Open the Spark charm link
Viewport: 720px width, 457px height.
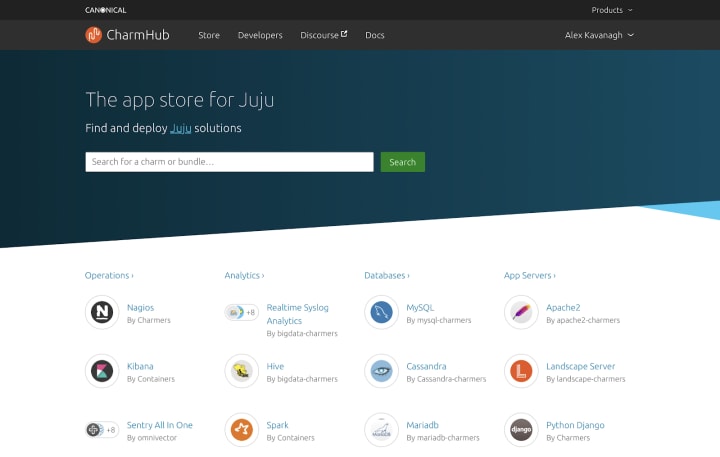277,425
